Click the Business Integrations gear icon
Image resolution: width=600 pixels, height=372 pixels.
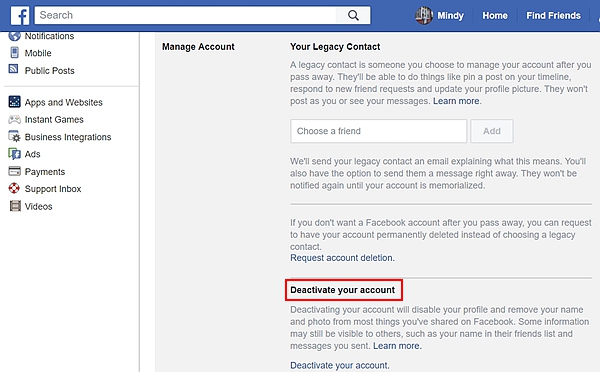pos(15,137)
